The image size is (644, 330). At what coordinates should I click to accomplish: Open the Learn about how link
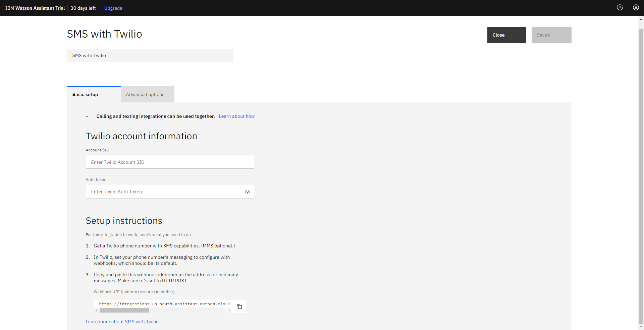(x=237, y=116)
